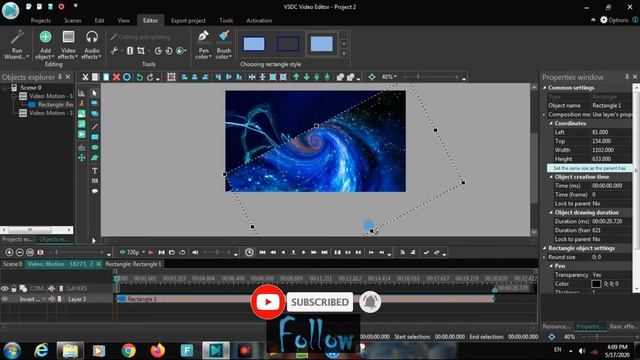Click the red X delete icon
This screenshot has width=640, height=360.
(x=116, y=77)
